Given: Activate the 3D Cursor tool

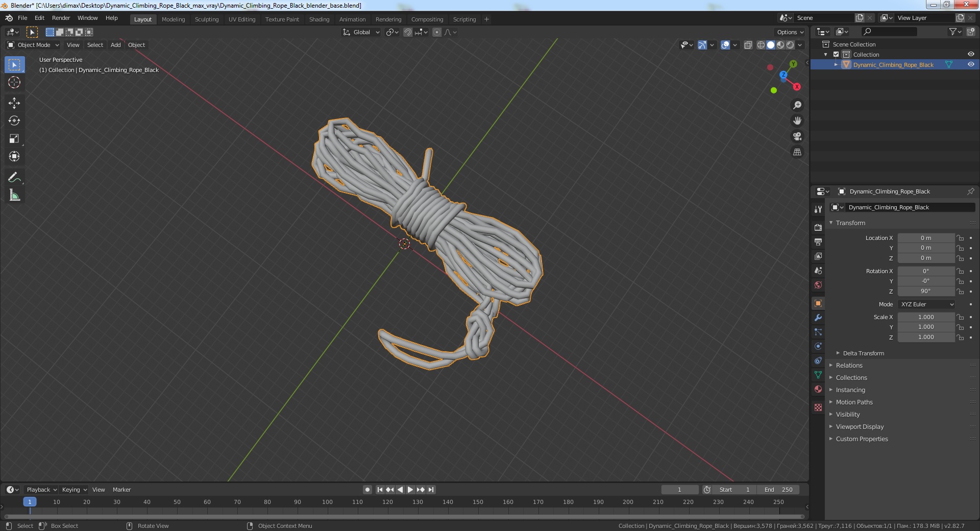Looking at the screenshot, I should tap(14, 82).
